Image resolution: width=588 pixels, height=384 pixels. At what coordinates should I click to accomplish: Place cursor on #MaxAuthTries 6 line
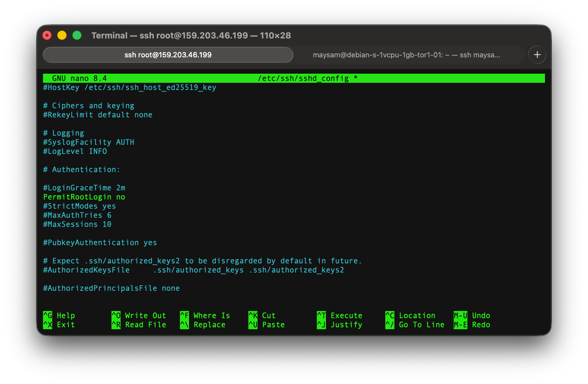[x=77, y=215]
